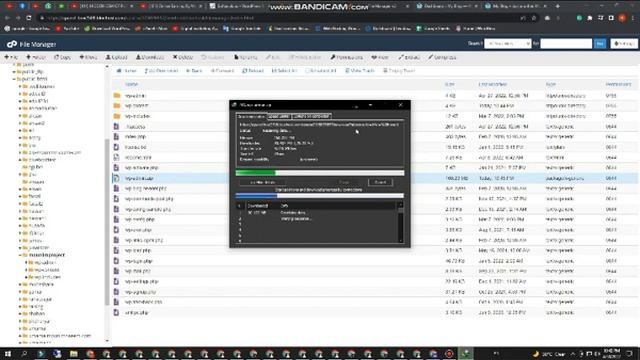Screen dimensions: 640x360
Task: Reload the file listing
Action: pyautogui.click(x=253, y=71)
